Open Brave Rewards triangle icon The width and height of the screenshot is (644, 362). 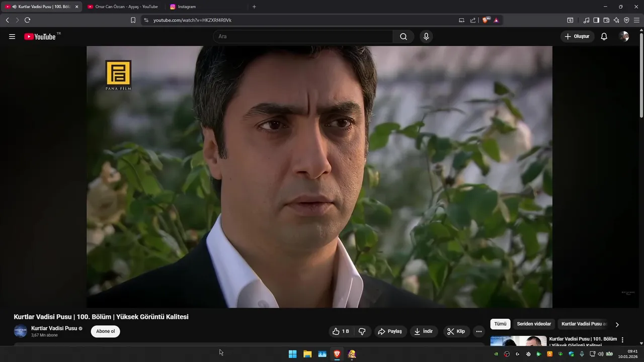pyautogui.click(x=496, y=20)
